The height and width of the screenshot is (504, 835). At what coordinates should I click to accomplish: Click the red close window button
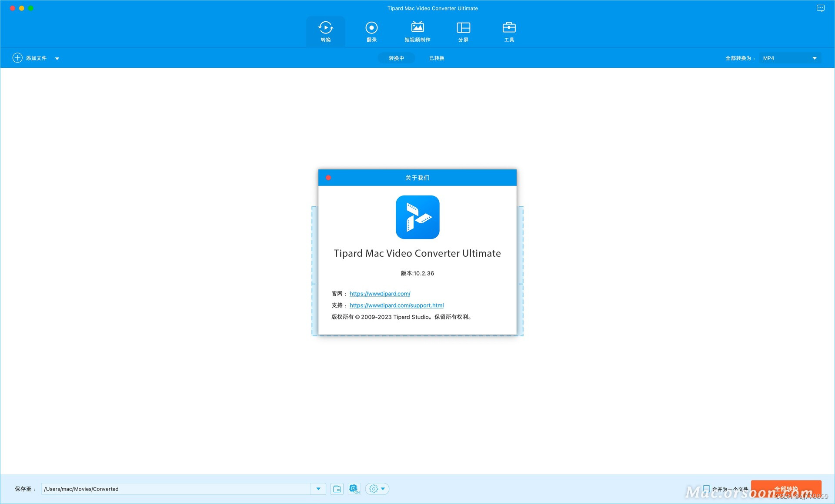pos(13,8)
